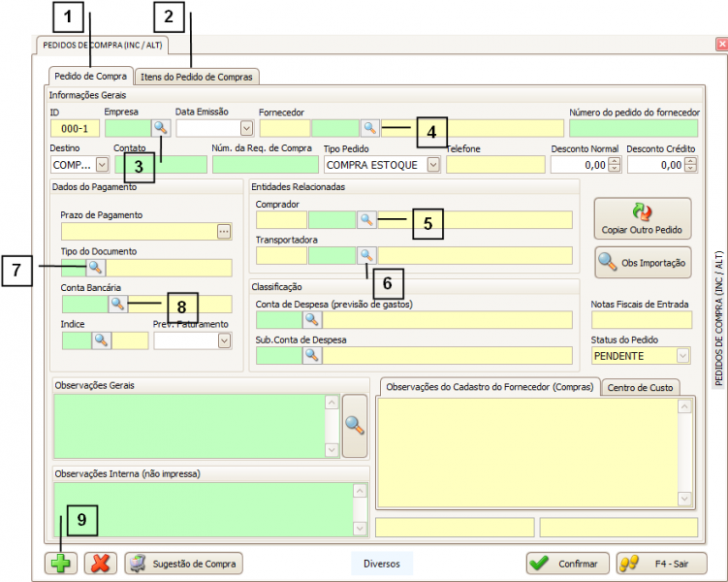Viewport: 728px width, 582px height.
Task: Click Tipo do Documento search icon
Action: click(x=95, y=267)
